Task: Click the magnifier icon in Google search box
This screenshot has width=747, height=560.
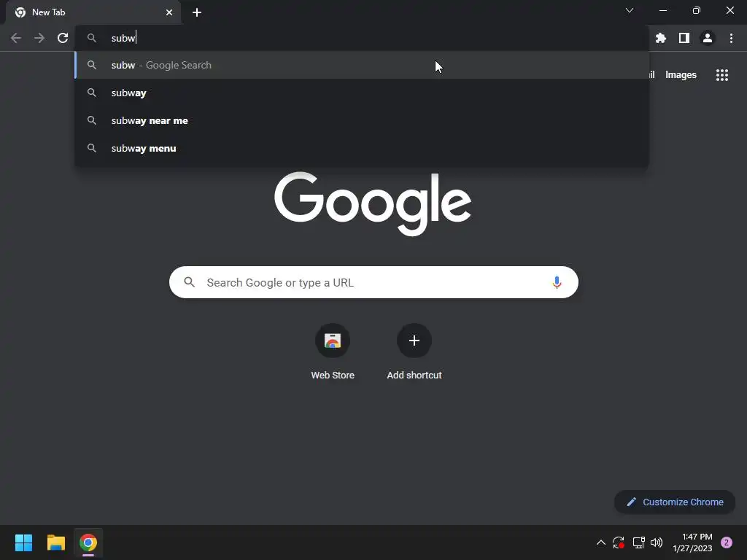Action: point(189,282)
